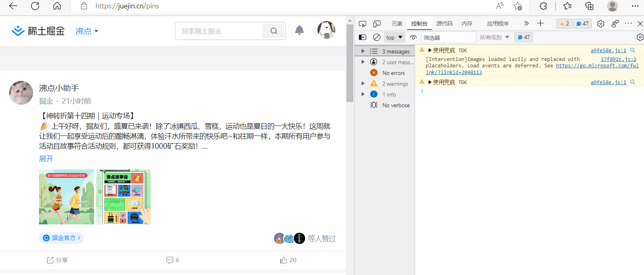View site info lock icon
The image size is (644, 275).
pos(84,6)
